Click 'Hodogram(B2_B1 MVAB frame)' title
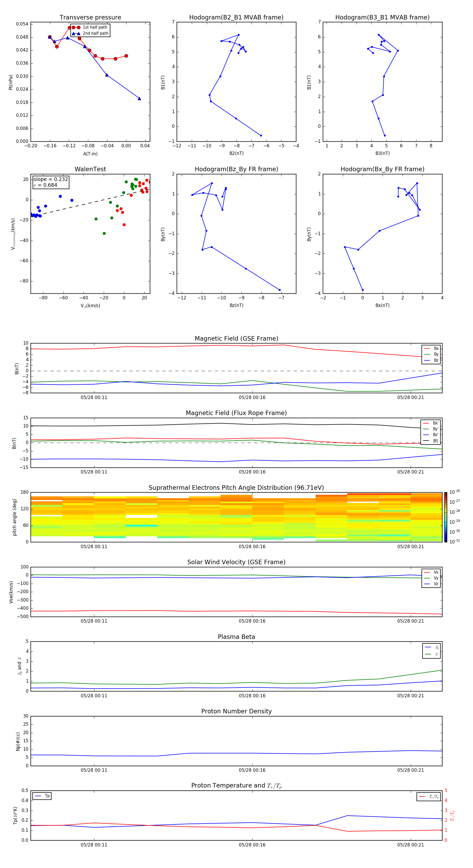 [236, 18]
